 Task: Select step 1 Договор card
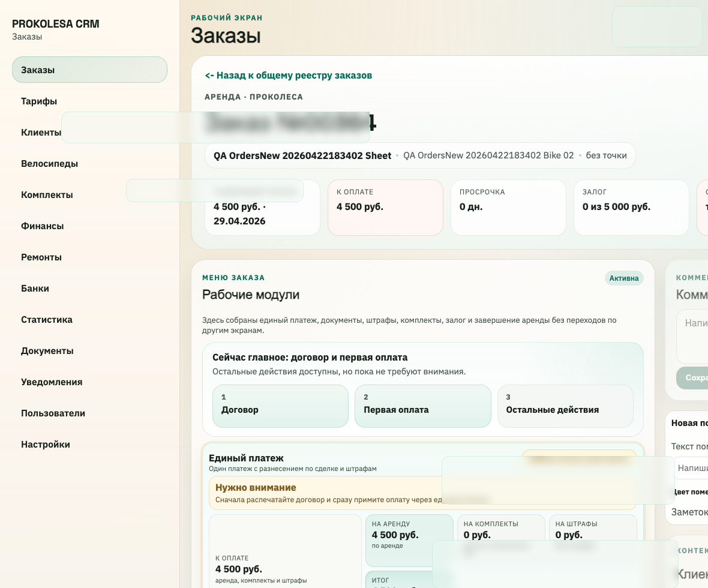pos(280,406)
